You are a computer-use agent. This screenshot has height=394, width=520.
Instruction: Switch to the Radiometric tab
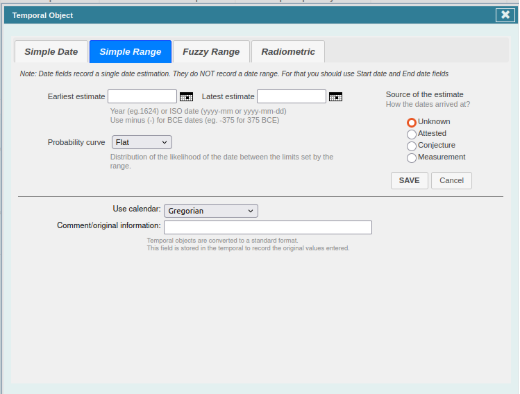point(288,52)
